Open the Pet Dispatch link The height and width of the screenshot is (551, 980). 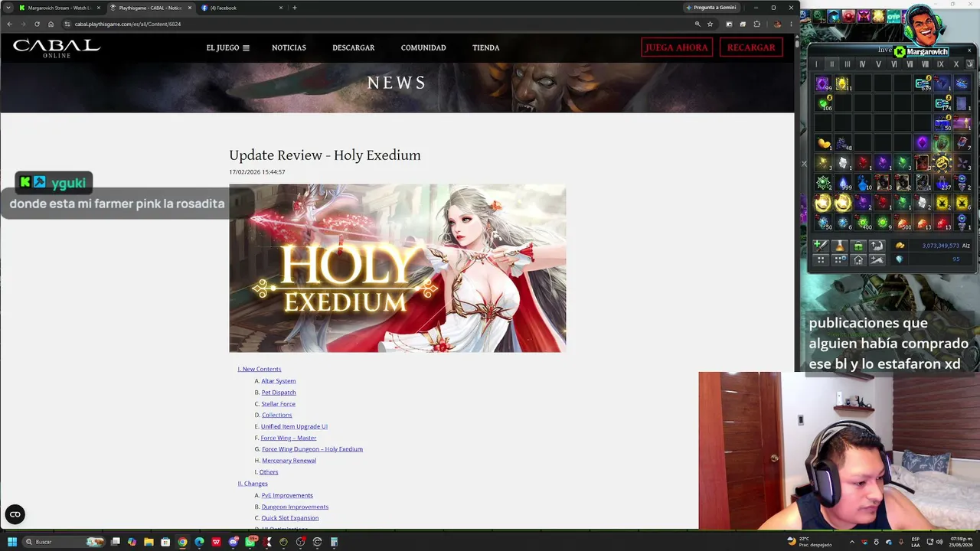(279, 392)
